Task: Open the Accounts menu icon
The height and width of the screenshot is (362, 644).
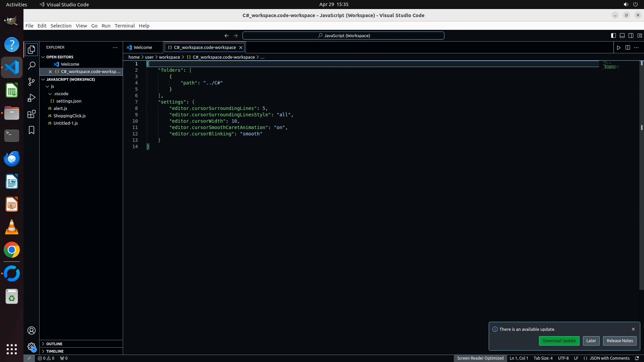Action: 32,330
